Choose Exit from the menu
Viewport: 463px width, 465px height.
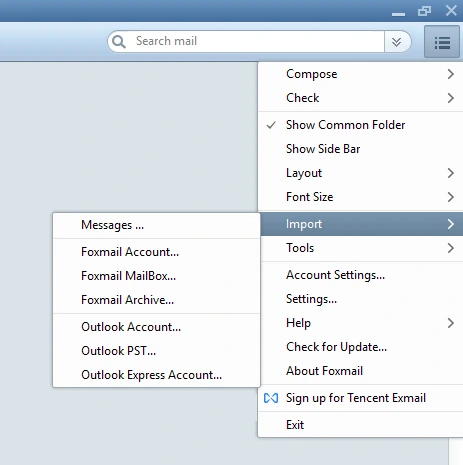[360, 425]
